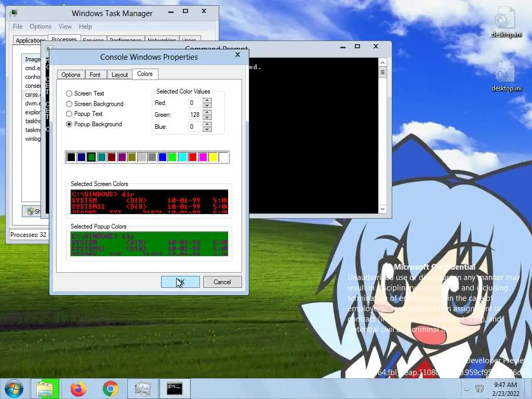Pick the teal color swatch
This screenshot has height=399, width=532.
(x=101, y=157)
